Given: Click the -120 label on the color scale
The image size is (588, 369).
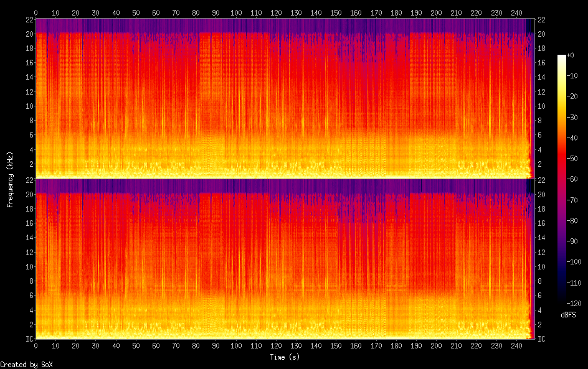Looking at the screenshot, I should 567,303.
